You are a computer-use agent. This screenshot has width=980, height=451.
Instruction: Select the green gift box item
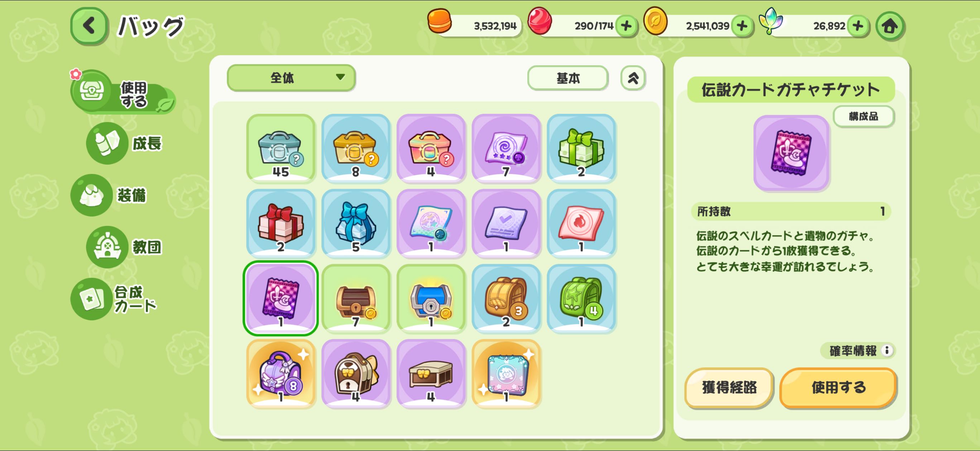point(581,148)
